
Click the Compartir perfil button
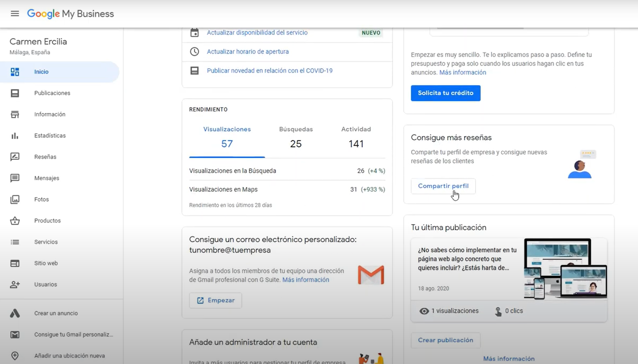pyautogui.click(x=443, y=186)
